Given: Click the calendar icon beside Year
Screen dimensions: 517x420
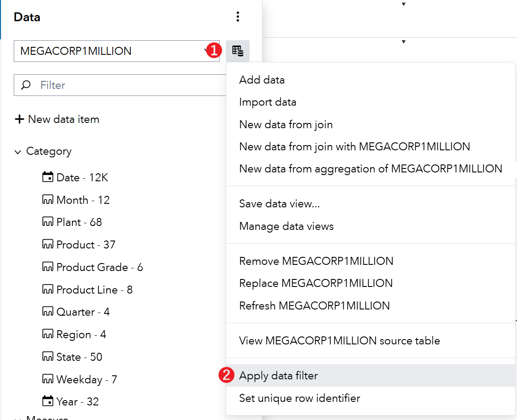Looking at the screenshot, I should [47, 401].
